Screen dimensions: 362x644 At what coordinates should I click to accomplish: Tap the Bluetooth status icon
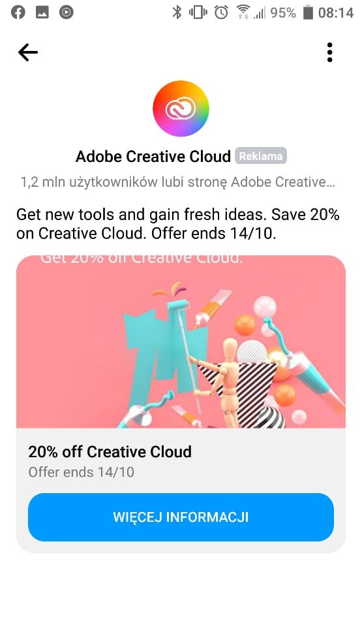click(177, 12)
